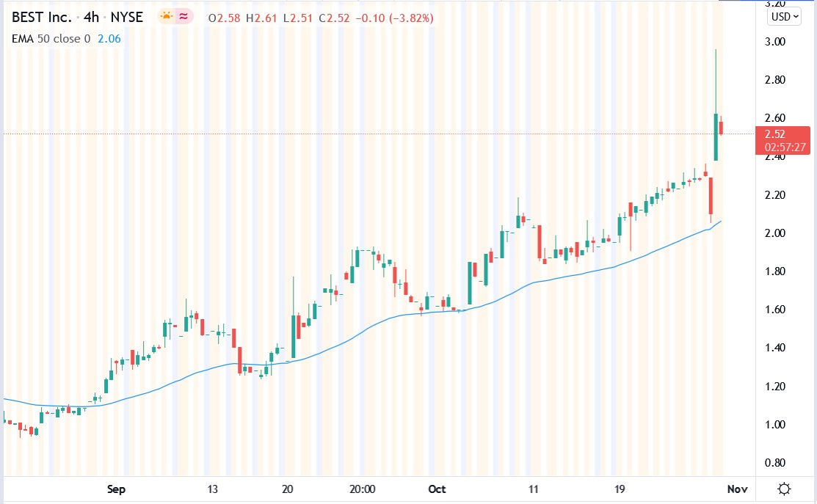This screenshot has height=504, width=817.
Task: Open the USD currency dropdown
Action: [x=782, y=16]
